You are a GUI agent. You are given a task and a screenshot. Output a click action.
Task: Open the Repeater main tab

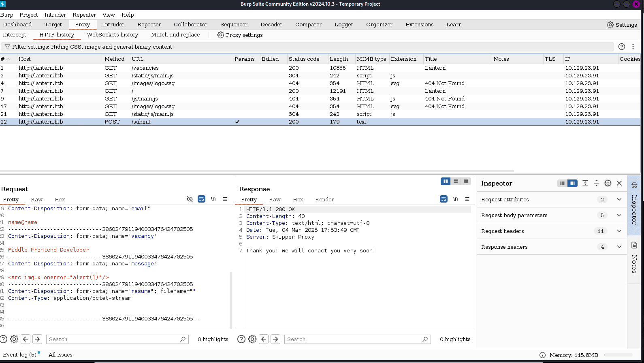(x=149, y=25)
